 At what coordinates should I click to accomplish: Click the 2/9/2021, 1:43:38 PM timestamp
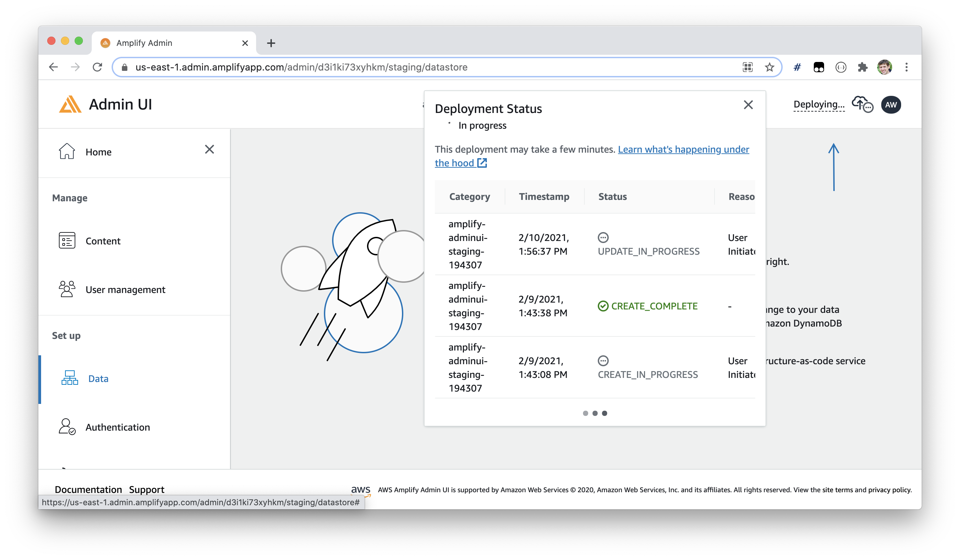(543, 306)
